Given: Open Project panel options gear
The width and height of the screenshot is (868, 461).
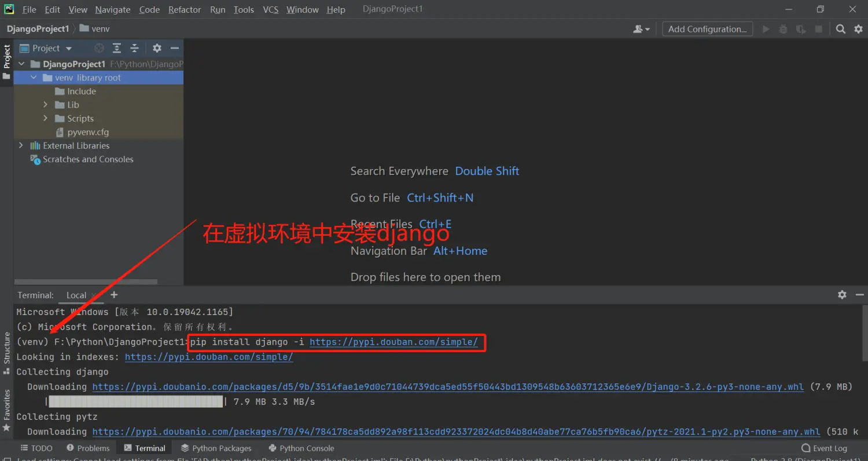Looking at the screenshot, I should pyautogui.click(x=157, y=48).
